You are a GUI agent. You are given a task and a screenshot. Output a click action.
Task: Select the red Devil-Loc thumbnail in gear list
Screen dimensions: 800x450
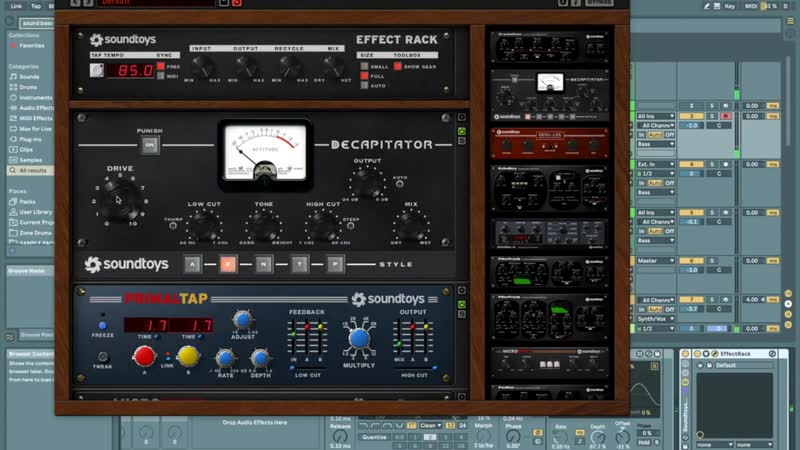[549, 143]
